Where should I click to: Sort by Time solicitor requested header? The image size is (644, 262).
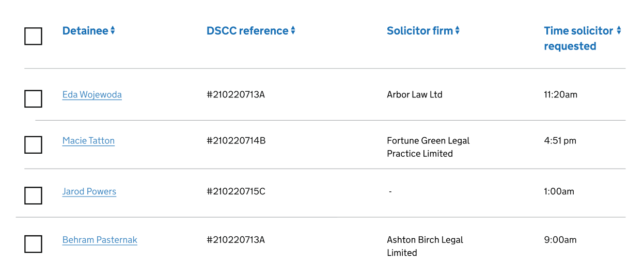pos(578,38)
